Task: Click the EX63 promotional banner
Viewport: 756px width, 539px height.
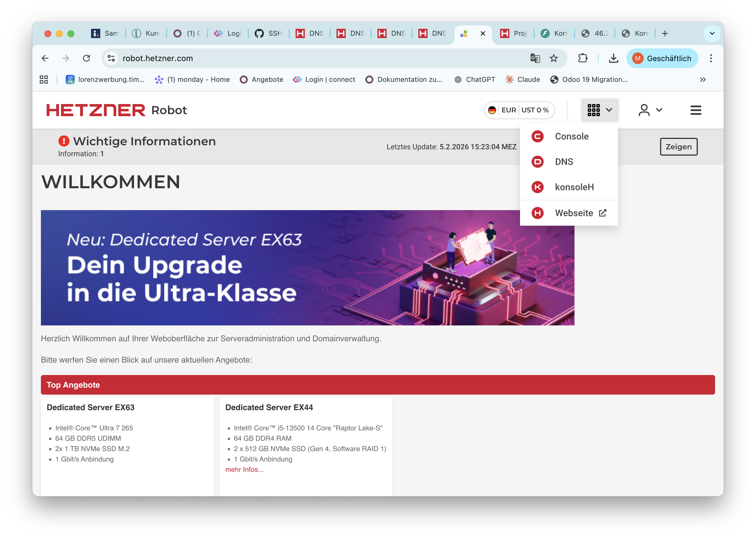Action: [x=307, y=267]
